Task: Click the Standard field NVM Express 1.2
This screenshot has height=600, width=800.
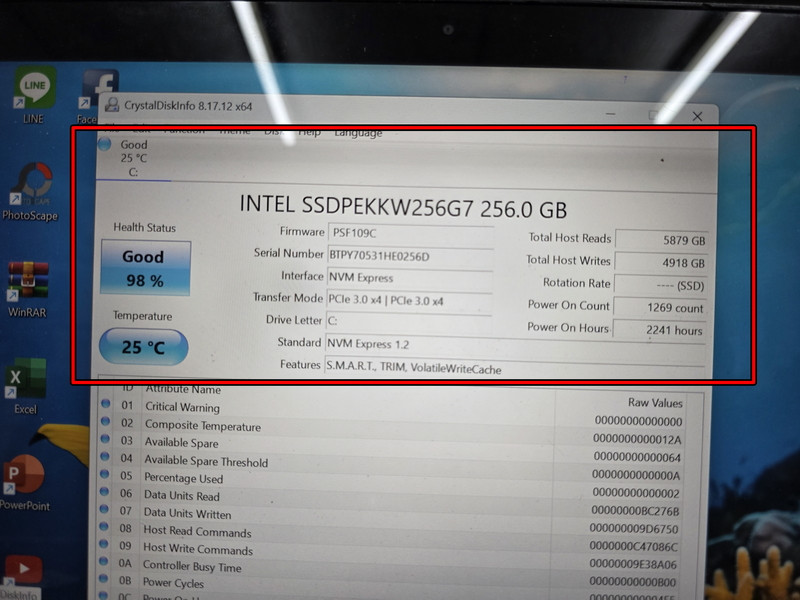Action: (515, 346)
